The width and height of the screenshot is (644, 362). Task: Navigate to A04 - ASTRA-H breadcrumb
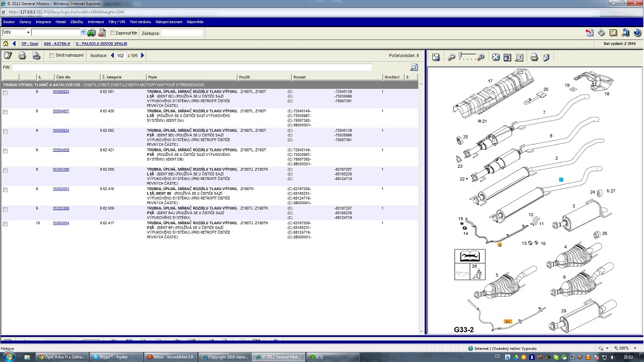point(57,44)
